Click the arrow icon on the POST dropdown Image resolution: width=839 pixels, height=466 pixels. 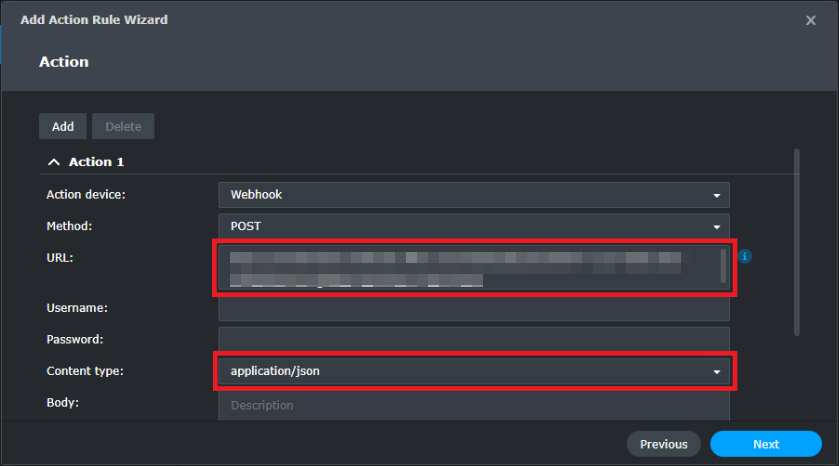(x=716, y=227)
